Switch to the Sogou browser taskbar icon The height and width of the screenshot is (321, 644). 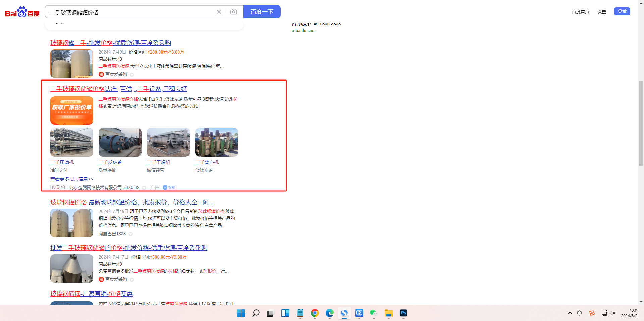[344, 313]
